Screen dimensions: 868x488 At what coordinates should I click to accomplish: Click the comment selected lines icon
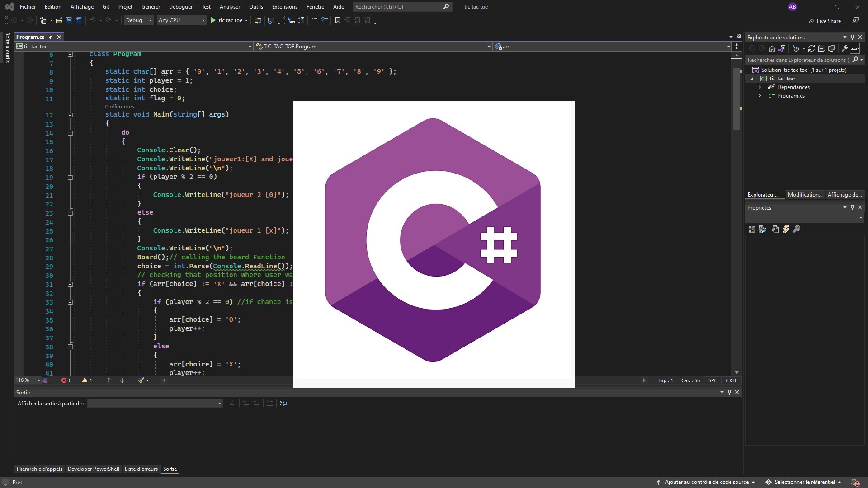(x=315, y=20)
